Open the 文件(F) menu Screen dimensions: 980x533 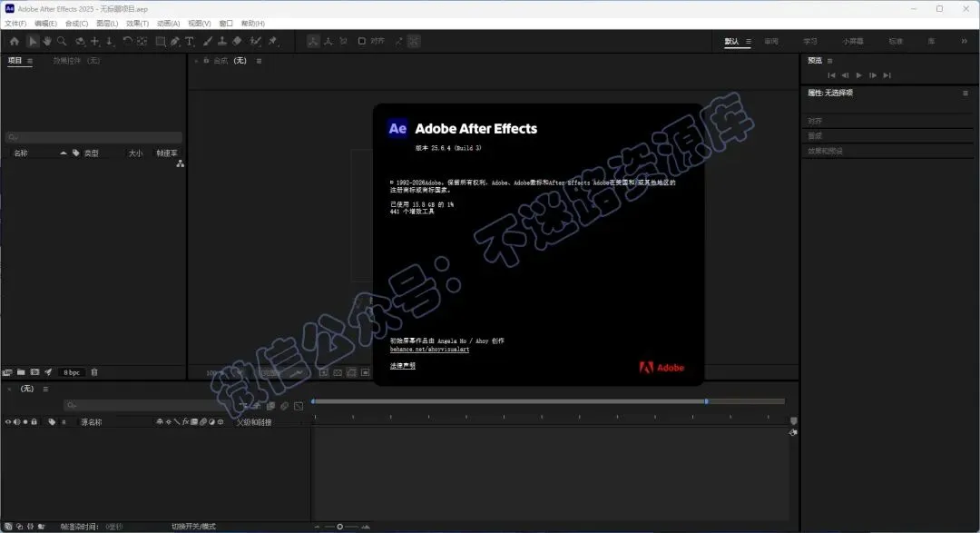point(15,23)
